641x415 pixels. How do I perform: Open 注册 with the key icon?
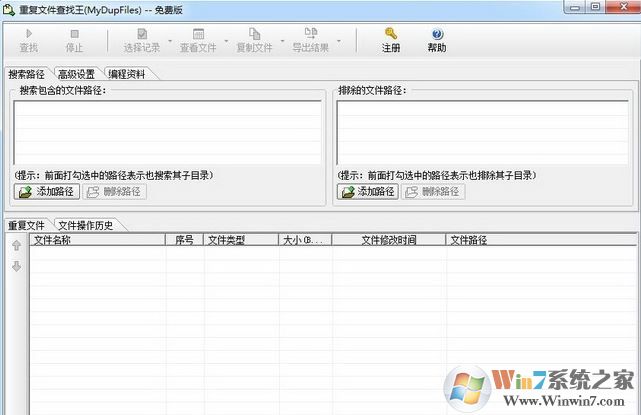pyautogui.click(x=391, y=34)
